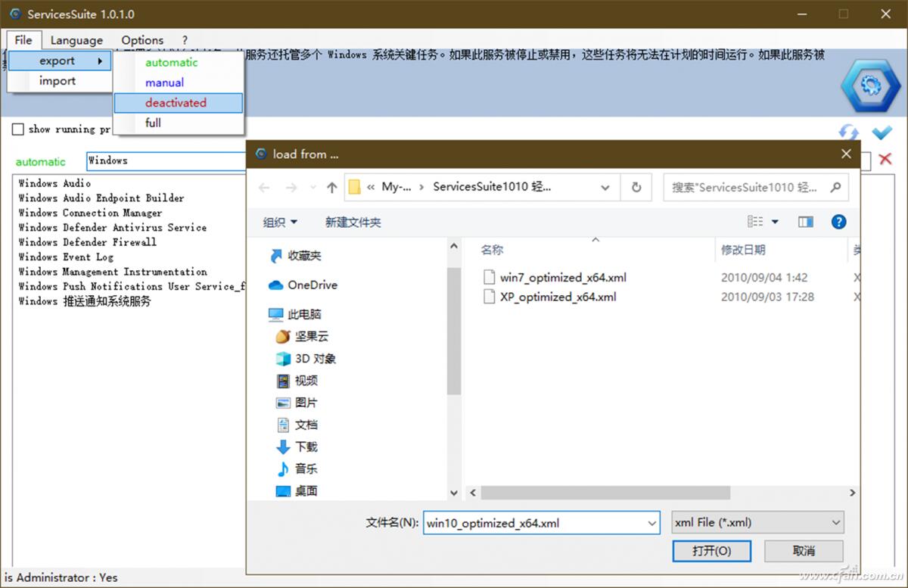Screen dimensions: 908x588
Task: Select OneDrive in the navigation pane
Action: click(x=312, y=285)
